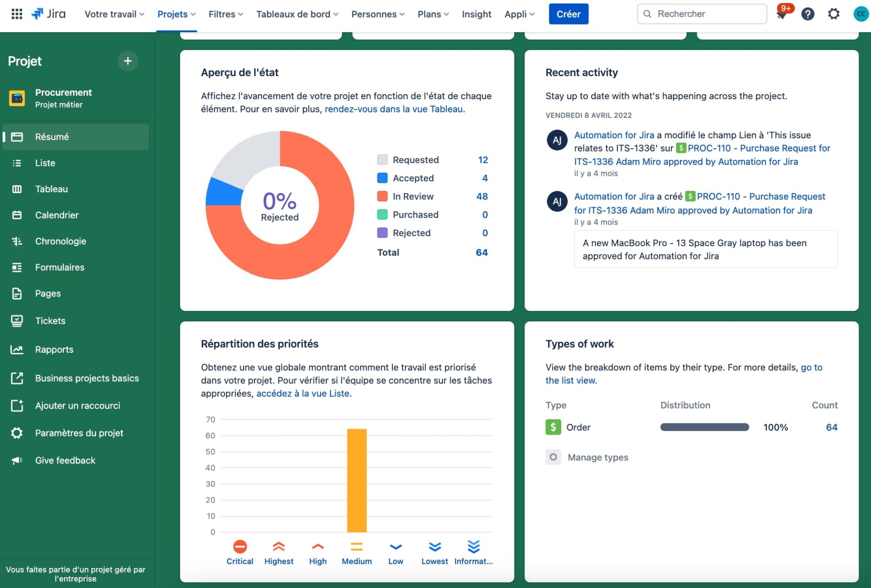Viewport: 871px width, 588px height.
Task: Click the Order distribution progress bar
Action: (x=705, y=427)
